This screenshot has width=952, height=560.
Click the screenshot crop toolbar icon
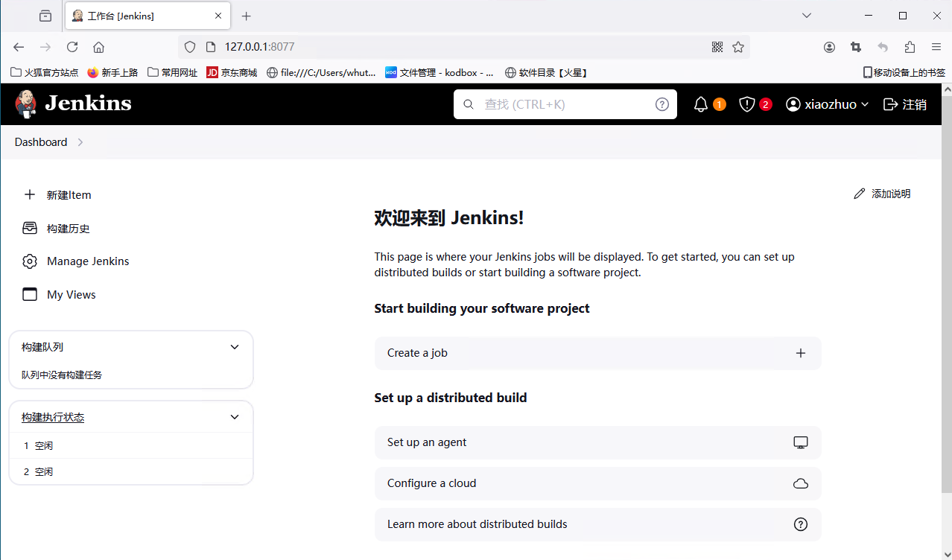coord(855,47)
